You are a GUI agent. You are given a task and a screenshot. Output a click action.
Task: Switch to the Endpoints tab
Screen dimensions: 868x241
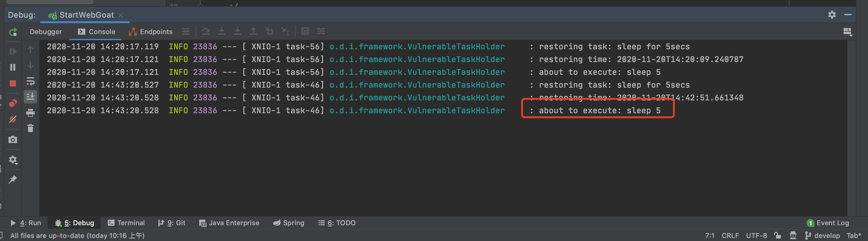click(x=151, y=32)
